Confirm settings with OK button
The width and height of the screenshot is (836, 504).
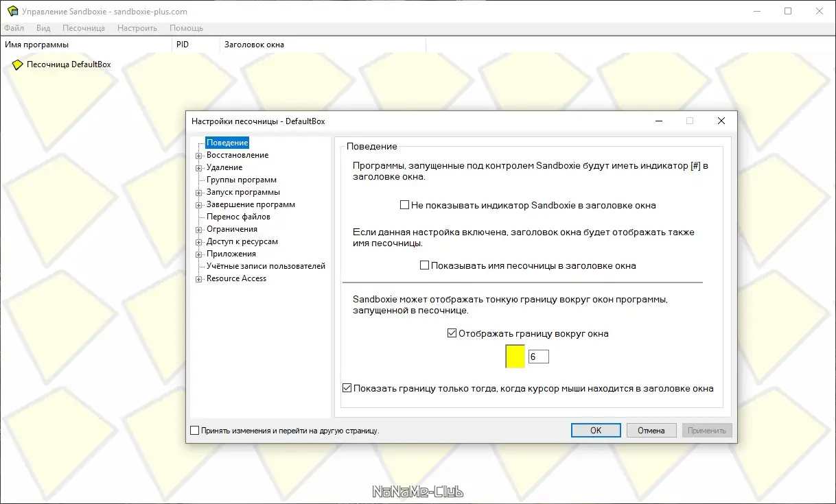click(x=596, y=431)
